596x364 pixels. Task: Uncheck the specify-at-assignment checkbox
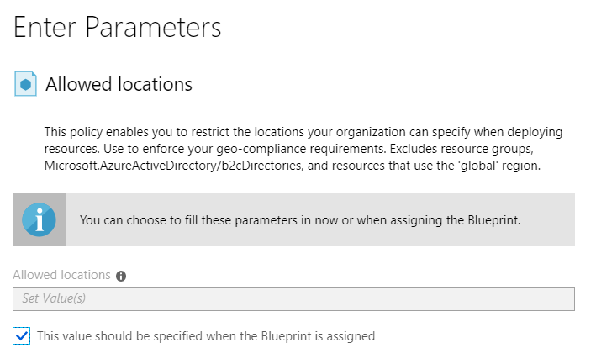[22, 336]
